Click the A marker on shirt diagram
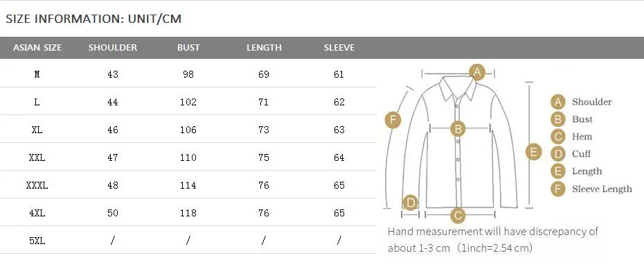 (477, 72)
